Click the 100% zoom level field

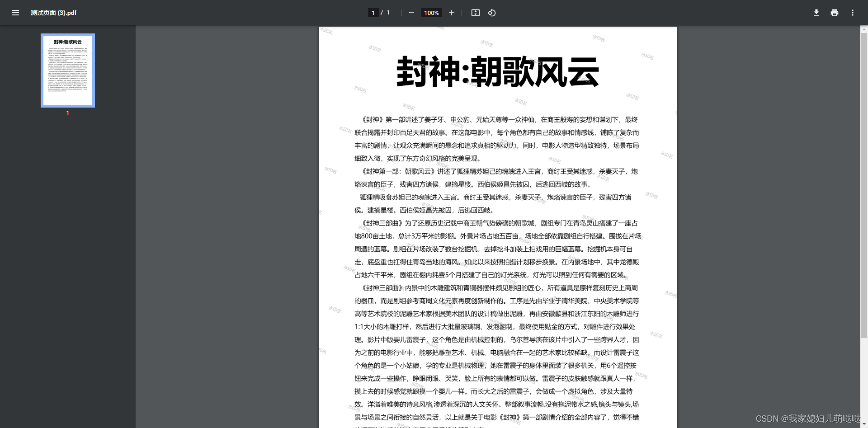click(431, 13)
